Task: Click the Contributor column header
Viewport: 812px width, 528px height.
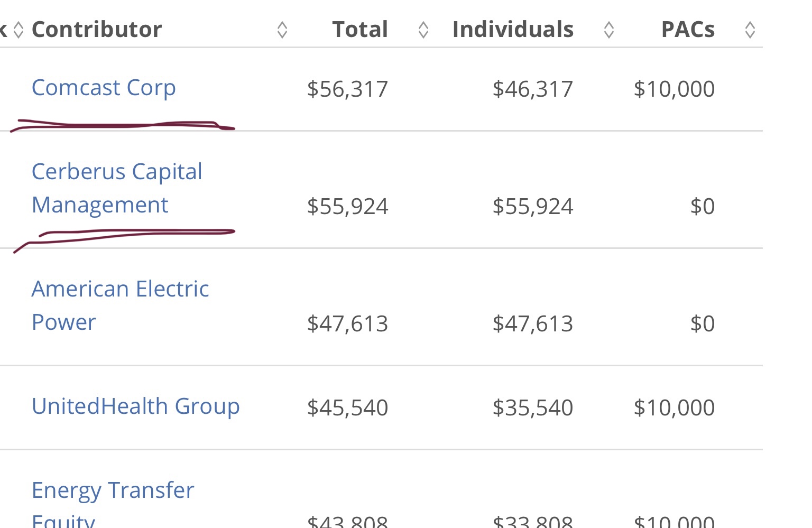Action: click(x=97, y=30)
